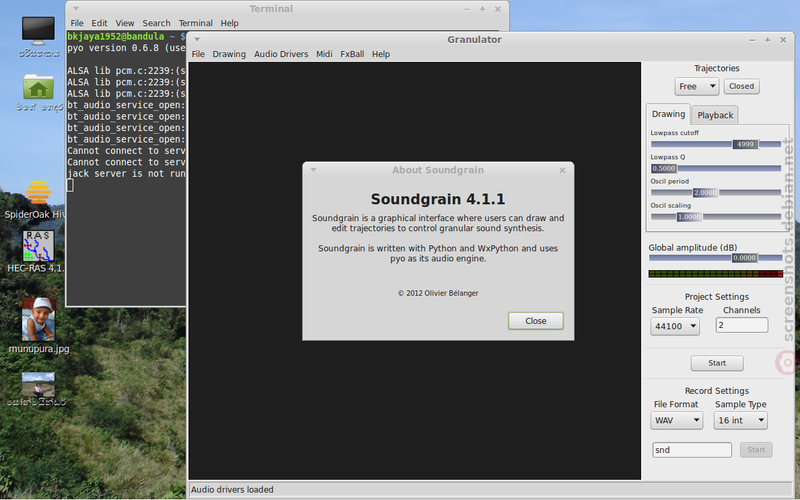This screenshot has width=800, height=500.
Task: Maximize the Granulator window
Action: (x=767, y=40)
